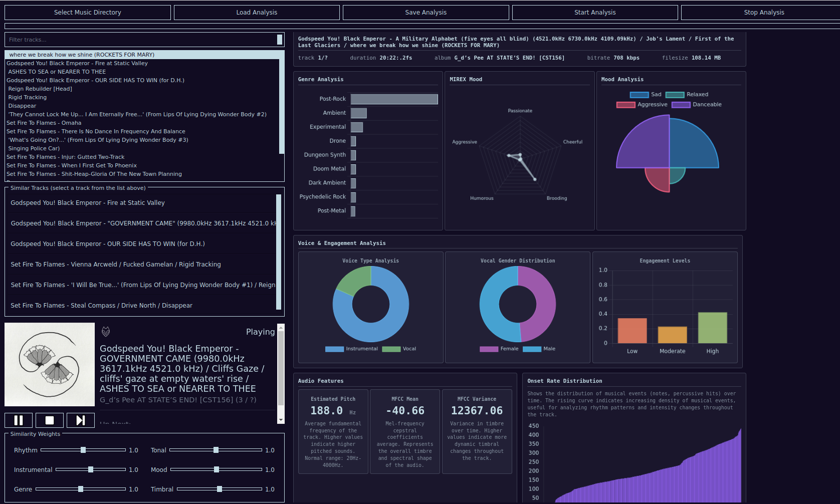The width and height of the screenshot is (840, 504).
Task: Adjust the Mood weight slider
Action: (x=217, y=470)
